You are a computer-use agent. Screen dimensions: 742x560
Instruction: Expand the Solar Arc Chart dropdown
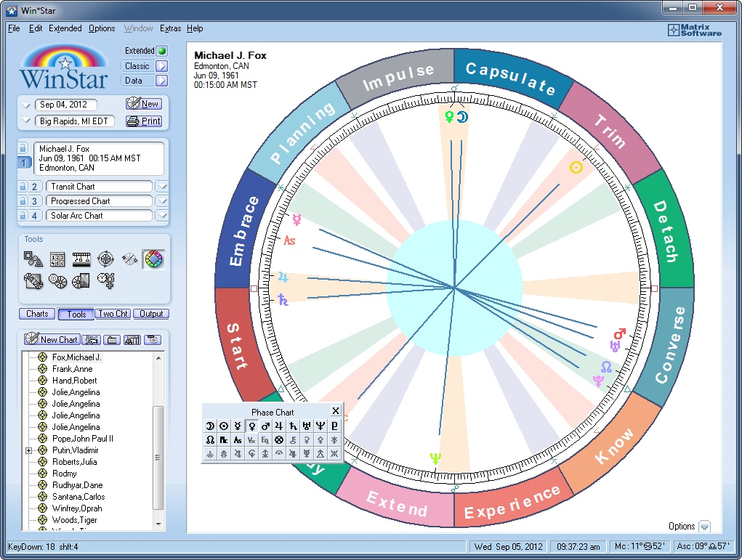pyautogui.click(x=162, y=216)
